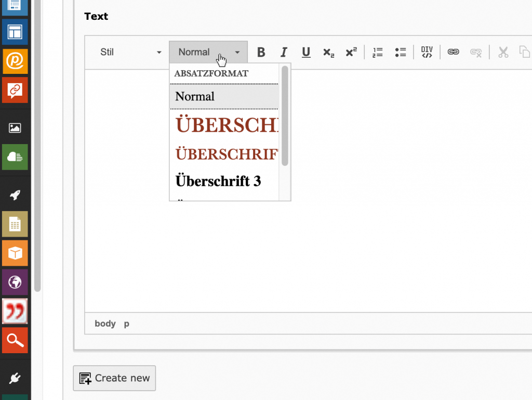Choose the second red ÜBERSCHRIF heading format
Image resolution: width=532 pixels, height=400 pixels.
[x=224, y=154]
